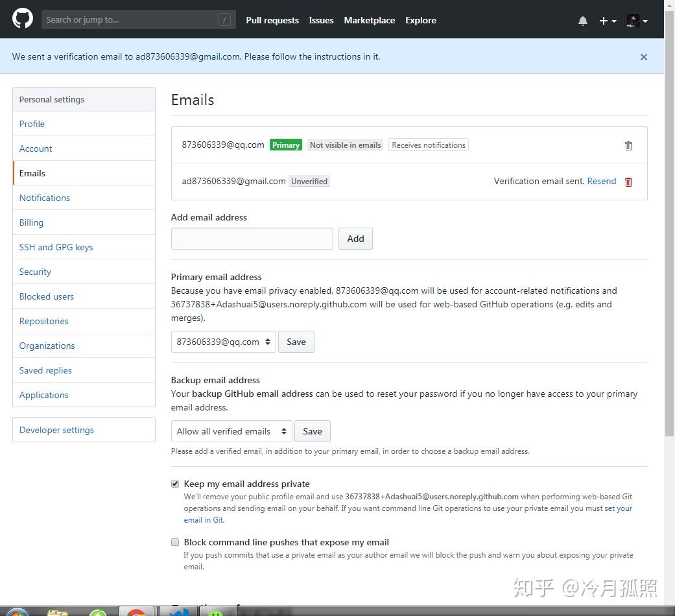Focus the Search or jump to field
The height and width of the screenshot is (616, 675).
point(138,19)
